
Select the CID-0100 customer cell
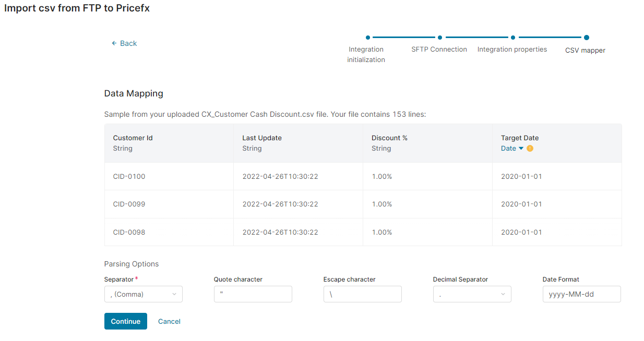(x=129, y=176)
